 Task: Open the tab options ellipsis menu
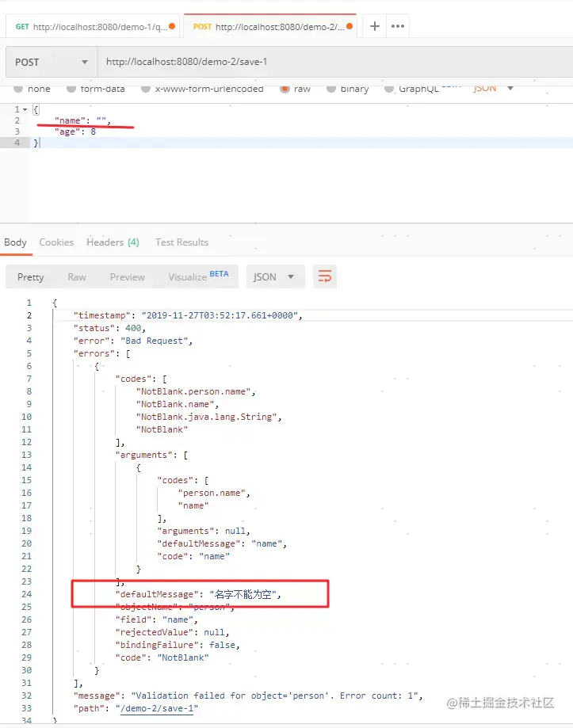[x=398, y=26]
